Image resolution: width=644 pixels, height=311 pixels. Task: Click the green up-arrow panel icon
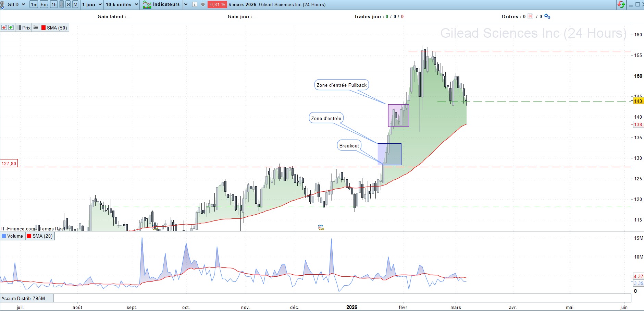coord(11,27)
